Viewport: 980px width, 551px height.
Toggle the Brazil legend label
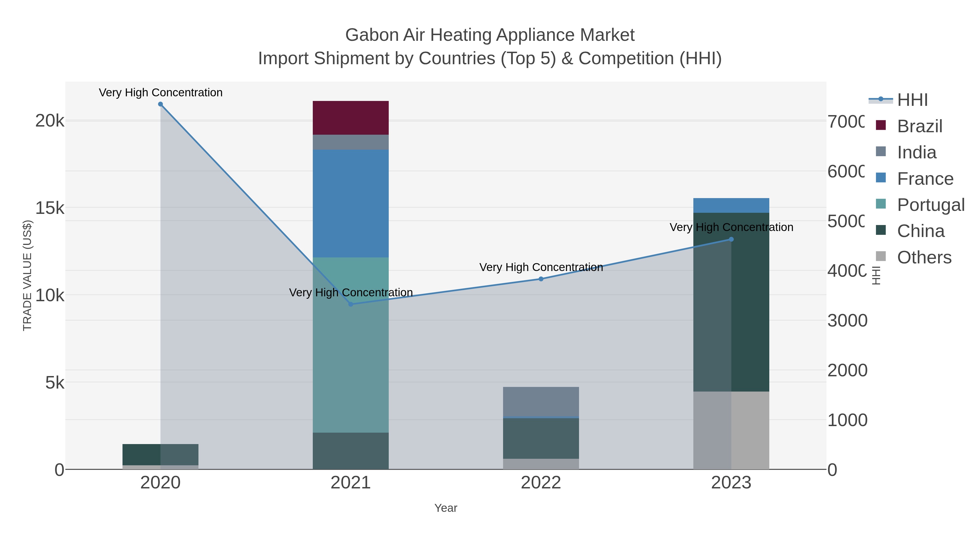[920, 126]
